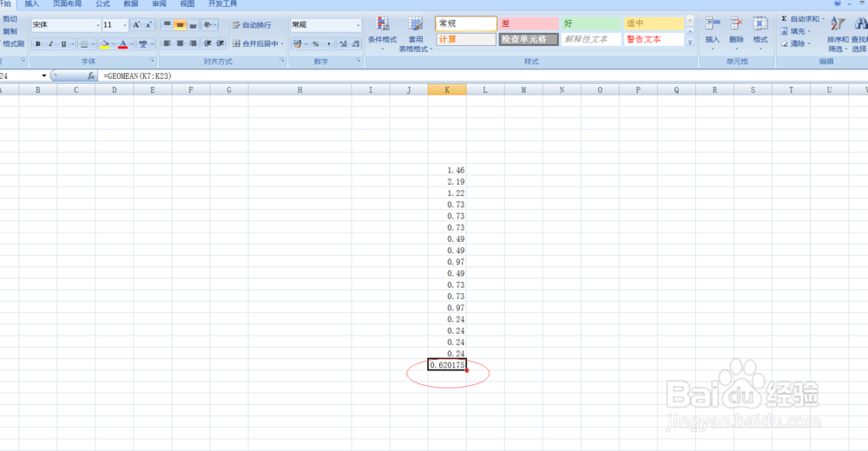The image size is (868, 451).
Task: Decrease the indent level
Action: [x=207, y=43]
